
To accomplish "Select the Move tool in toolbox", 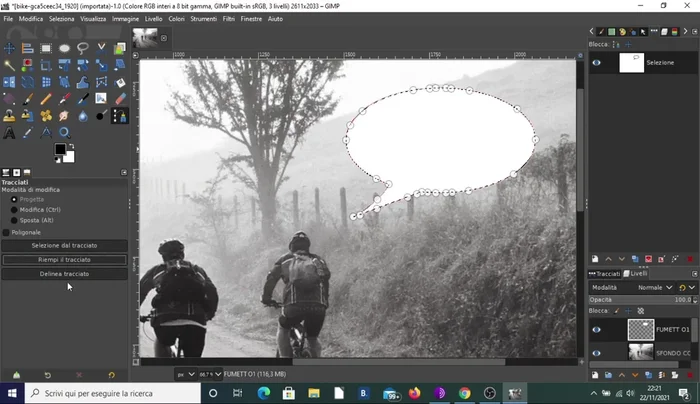I will click(10, 47).
